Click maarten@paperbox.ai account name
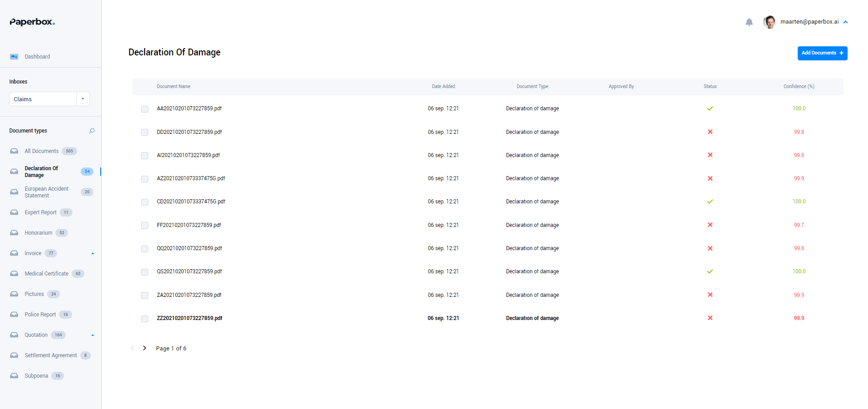The height and width of the screenshot is (409, 868). [x=809, y=22]
